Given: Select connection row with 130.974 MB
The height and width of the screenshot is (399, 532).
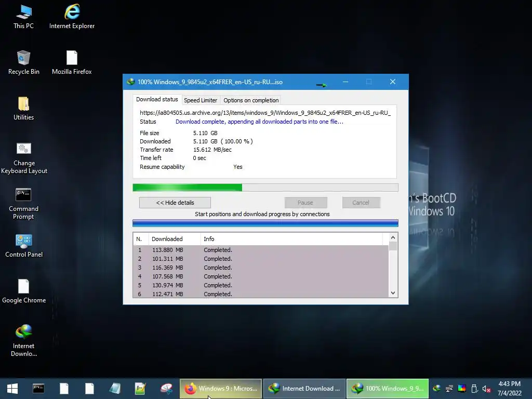Looking at the screenshot, I should [x=261, y=285].
